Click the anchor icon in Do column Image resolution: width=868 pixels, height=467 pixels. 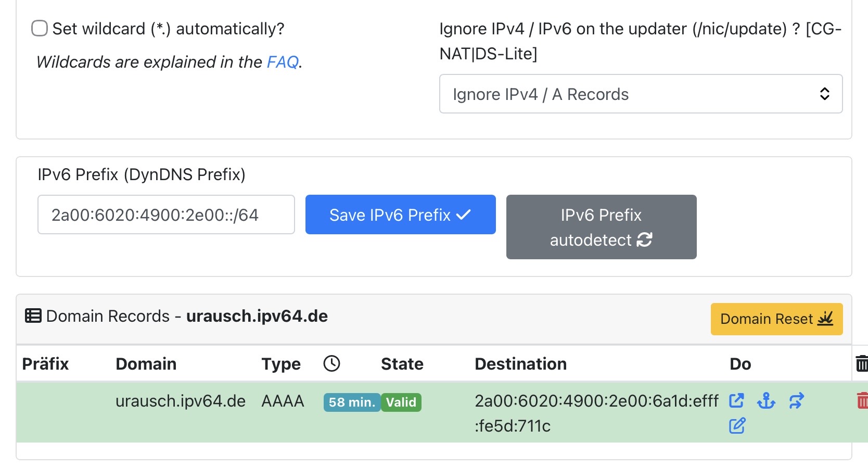[x=766, y=400]
